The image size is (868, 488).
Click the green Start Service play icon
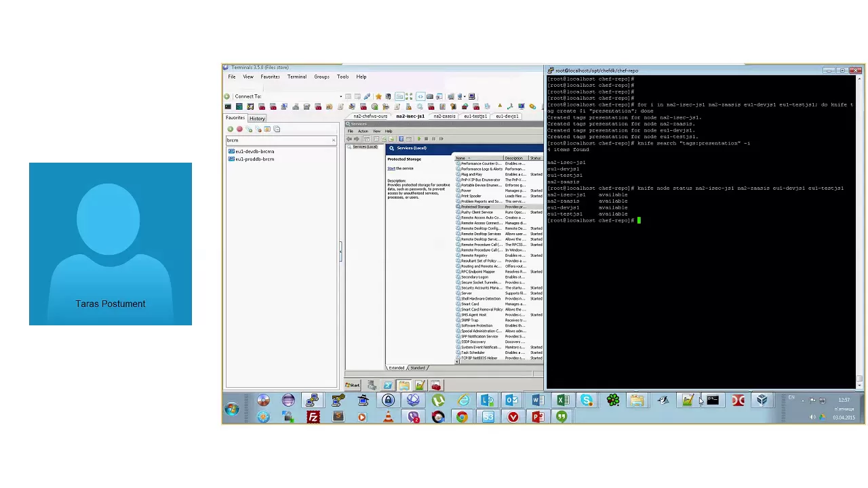pyautogui.click(x=418, y=139)
